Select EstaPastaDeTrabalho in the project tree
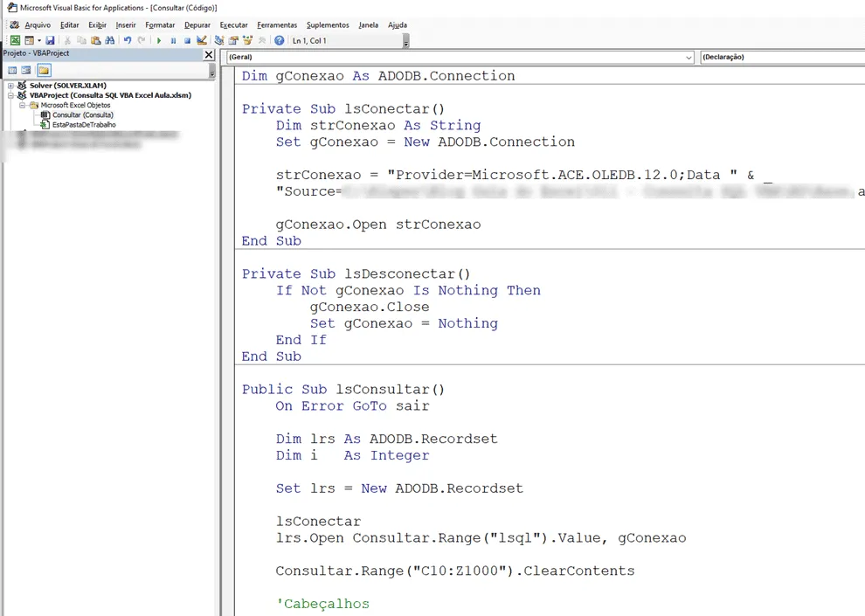This screenshot has width=865, height=616. click(x=84, y=125)
